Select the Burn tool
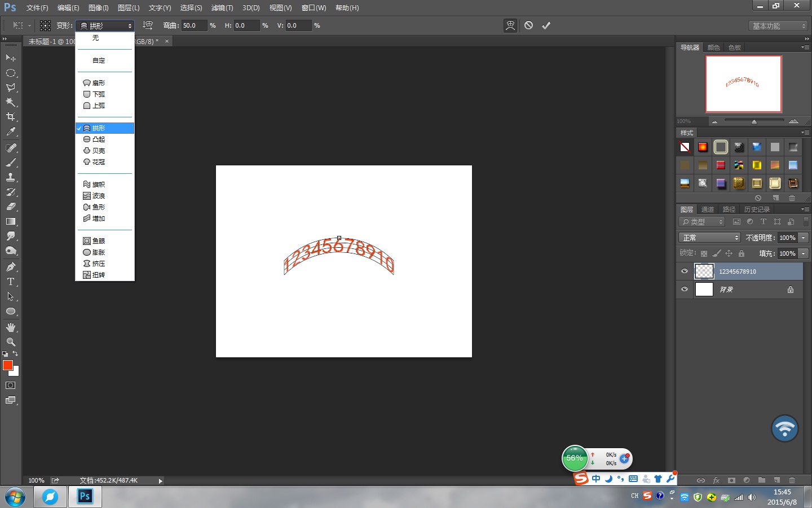Image resolution: width=812 pixels, height=508 pixels. point(11,251)
